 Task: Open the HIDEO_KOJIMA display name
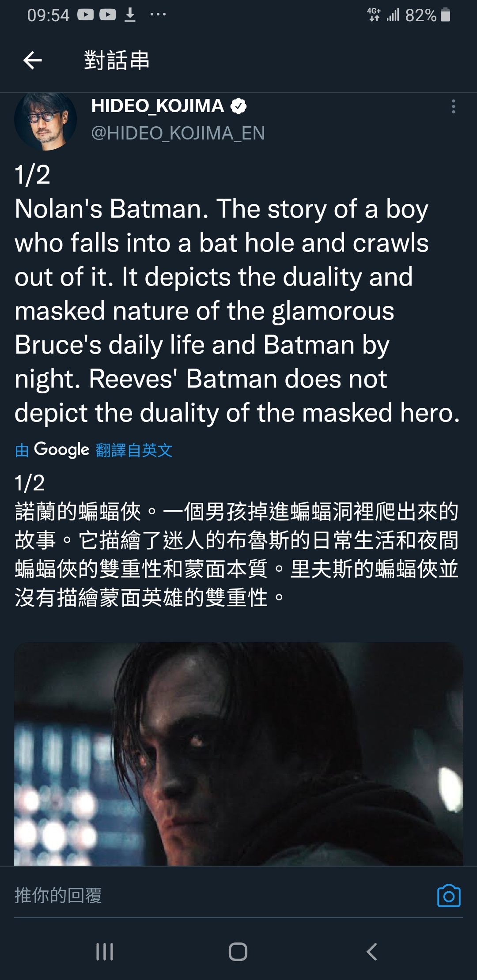pyautogui.click(x=158, y=106)
